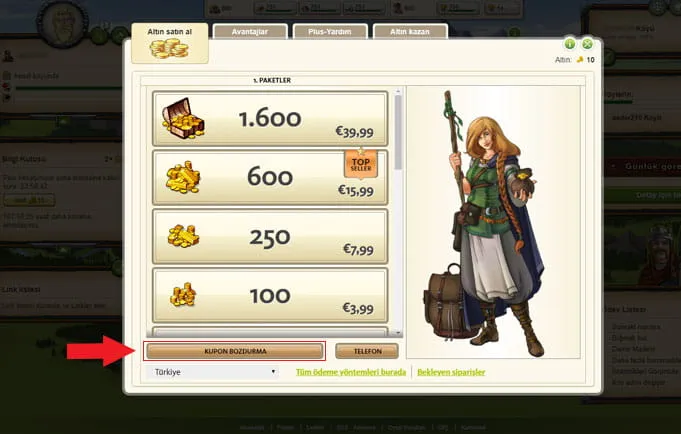Click the package list scrollbar thumb

click(398, 133)
